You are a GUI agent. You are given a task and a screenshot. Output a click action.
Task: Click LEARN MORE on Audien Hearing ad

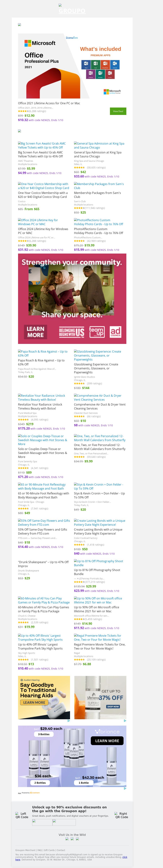(34, 702)
